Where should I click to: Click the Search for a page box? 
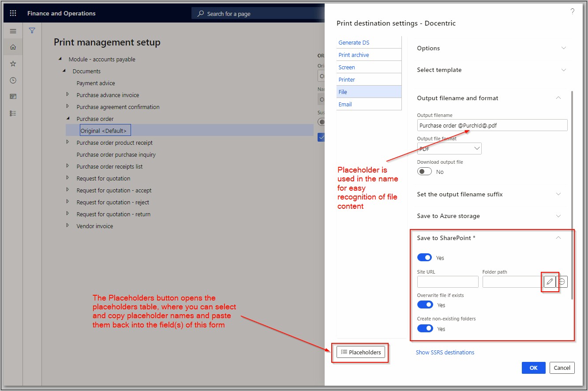click(x=258, y=14)
